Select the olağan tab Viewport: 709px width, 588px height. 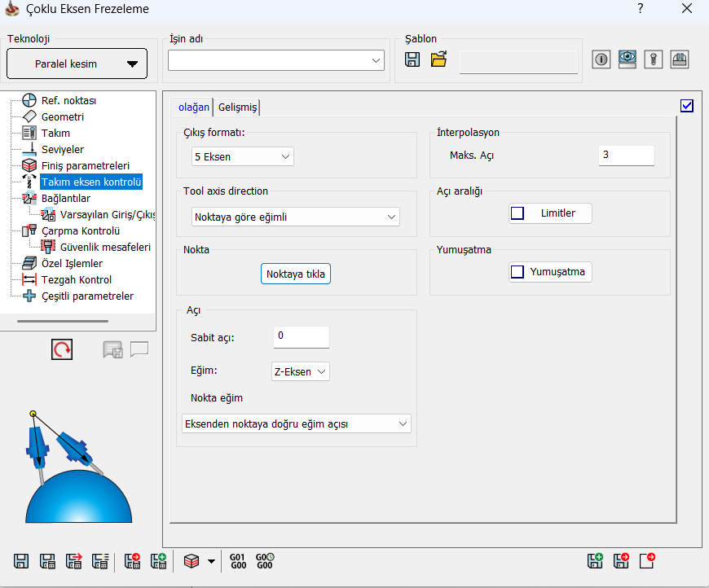pyautogui.click(x=193, y=108)
